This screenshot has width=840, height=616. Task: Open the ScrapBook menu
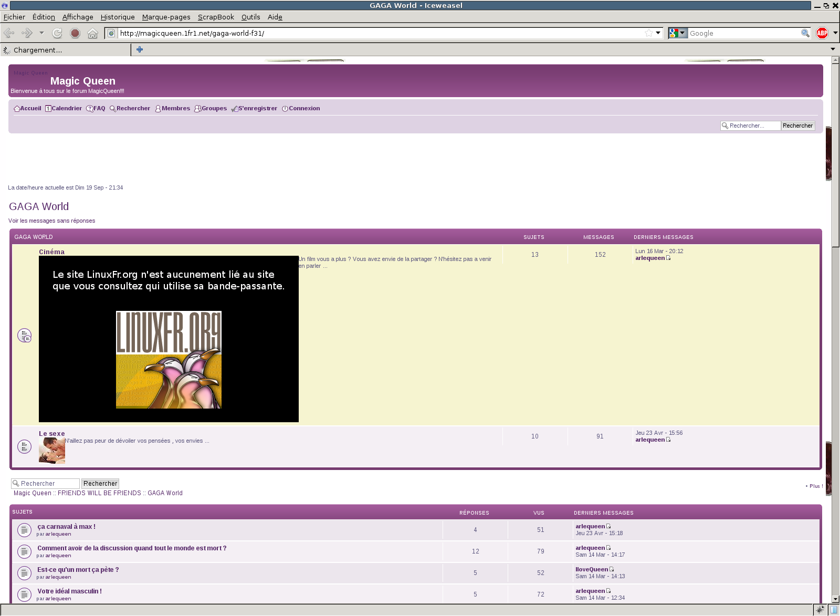(x=216, y=17)
